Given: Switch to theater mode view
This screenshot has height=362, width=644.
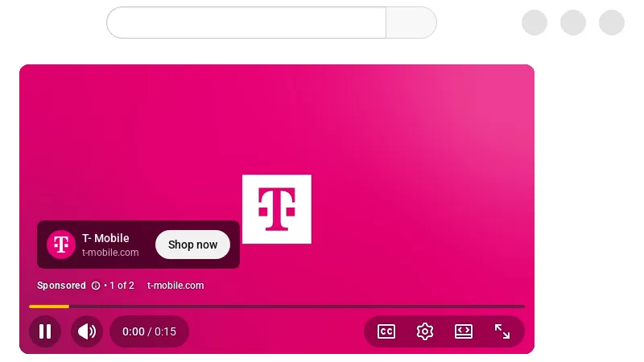Looking at the screenshot, I should click(x=464, y=331).
